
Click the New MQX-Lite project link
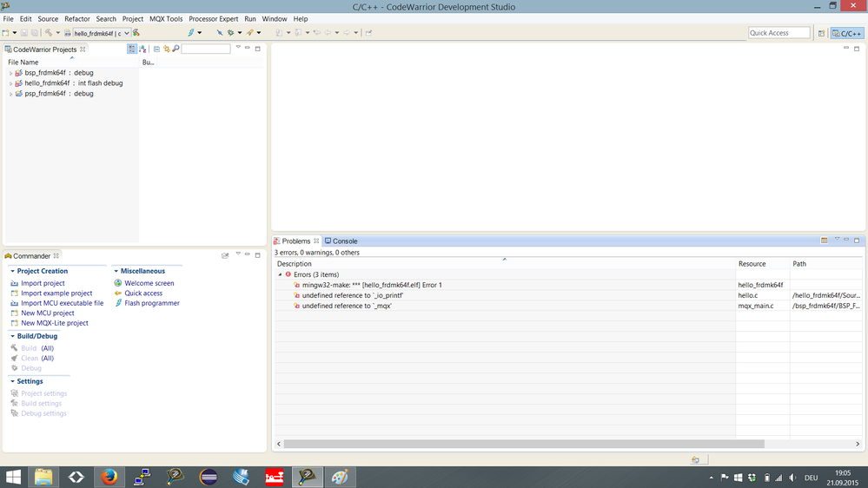pos(54,323)
